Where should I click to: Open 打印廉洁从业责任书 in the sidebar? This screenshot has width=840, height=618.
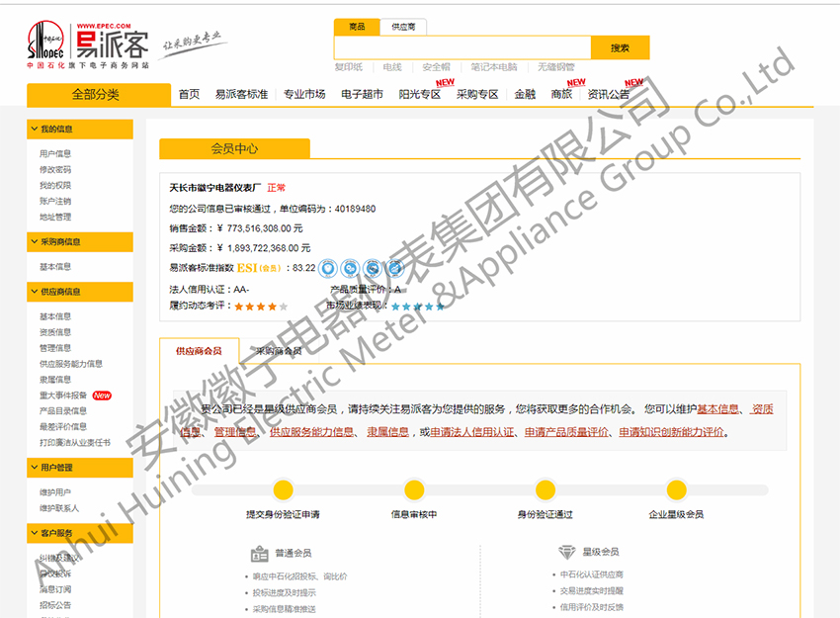[x=75, y=443]
